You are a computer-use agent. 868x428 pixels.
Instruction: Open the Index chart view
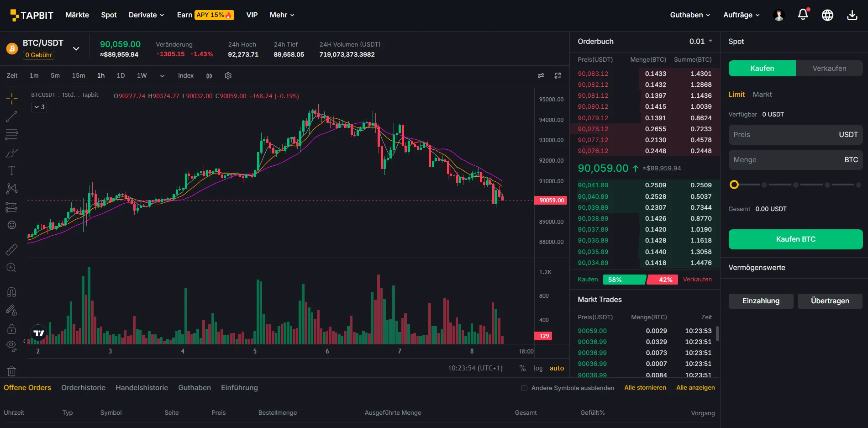point(186,76)
